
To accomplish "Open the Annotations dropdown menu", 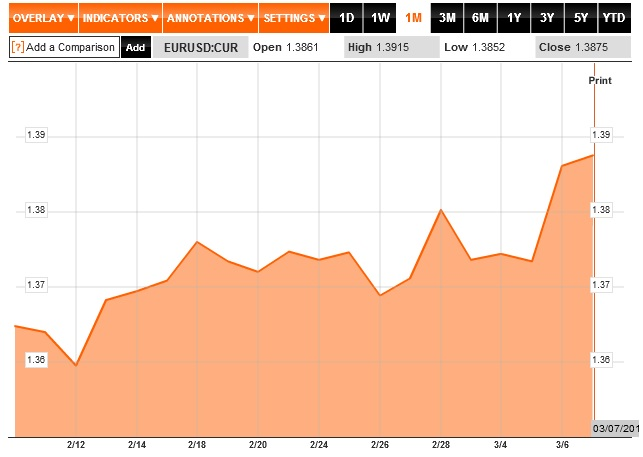I will 208,18.
